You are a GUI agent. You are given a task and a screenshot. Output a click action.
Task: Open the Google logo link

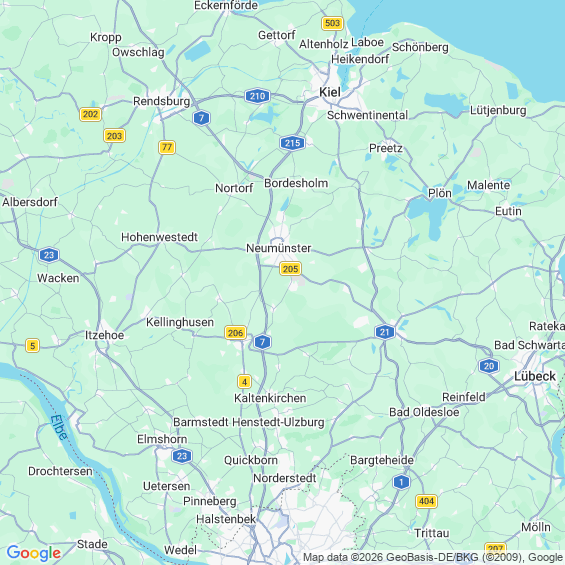(34, 553)
